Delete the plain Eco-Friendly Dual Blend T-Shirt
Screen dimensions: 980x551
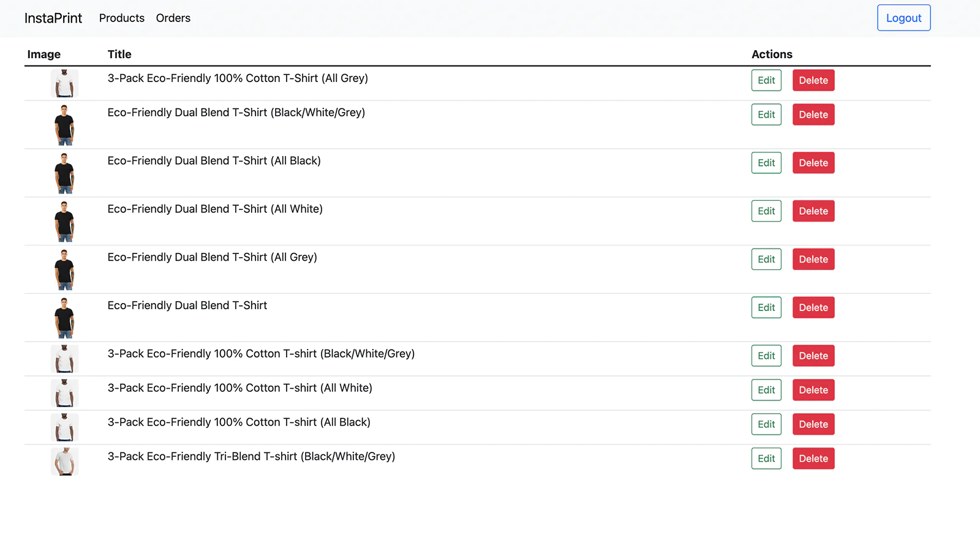point(813,308)
